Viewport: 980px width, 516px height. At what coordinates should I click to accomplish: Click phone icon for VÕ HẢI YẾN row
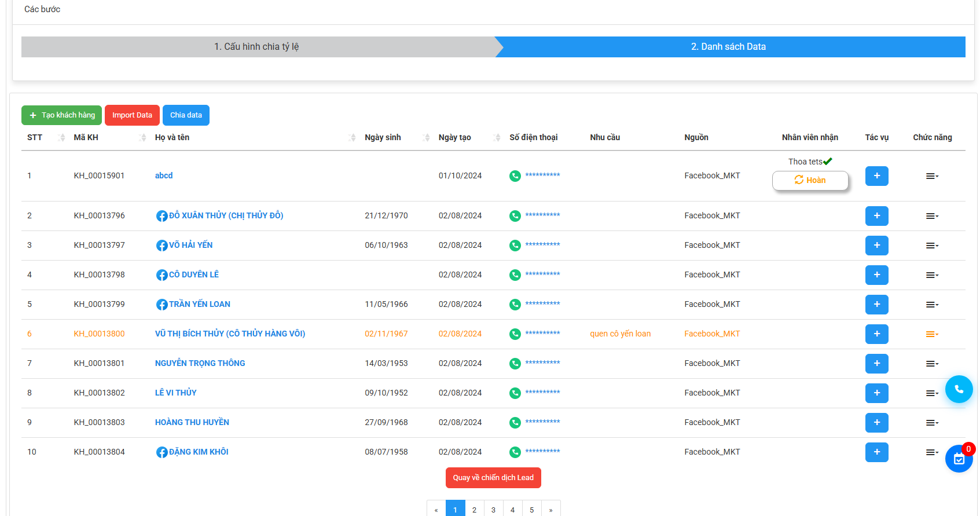[515, 246]
